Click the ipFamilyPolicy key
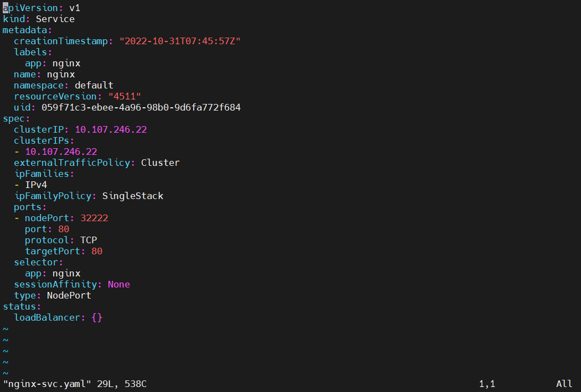 pos(53,196)
